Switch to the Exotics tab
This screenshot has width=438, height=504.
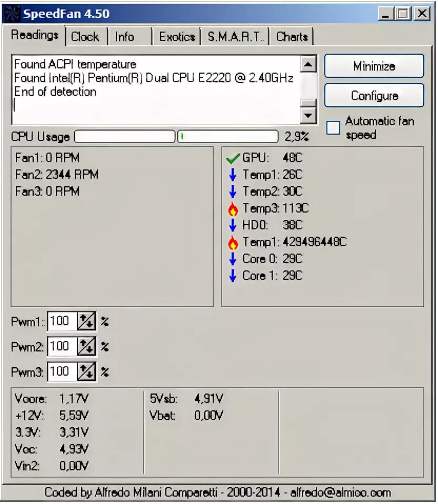click(177, 37)
